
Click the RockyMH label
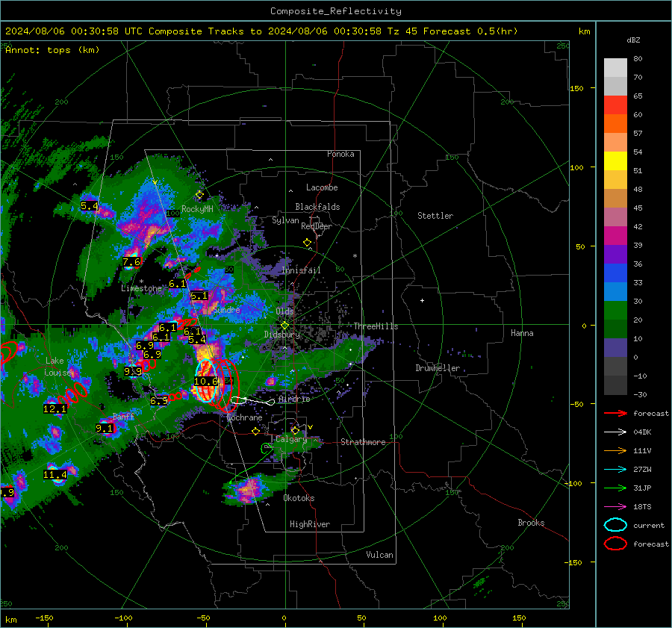197,209
